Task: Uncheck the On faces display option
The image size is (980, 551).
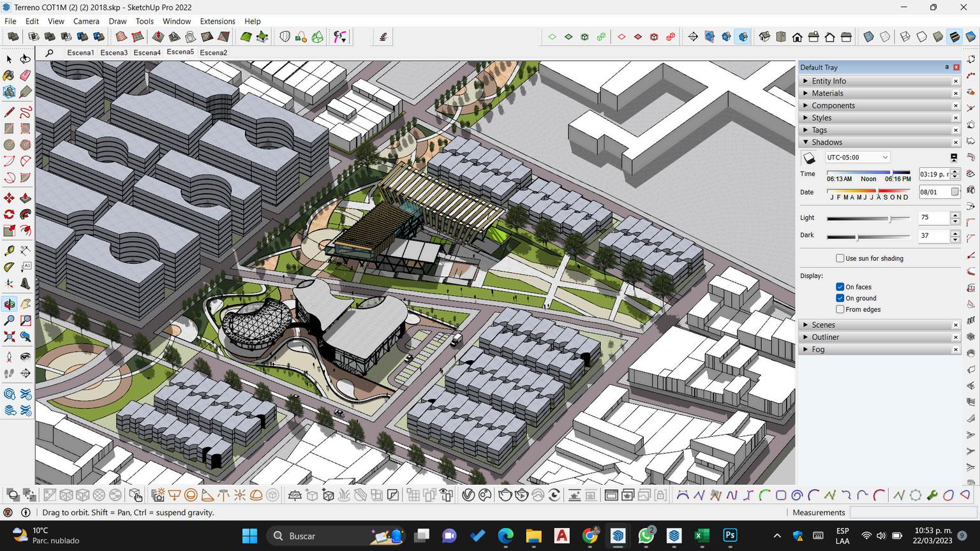Action: tap(840, 287)
